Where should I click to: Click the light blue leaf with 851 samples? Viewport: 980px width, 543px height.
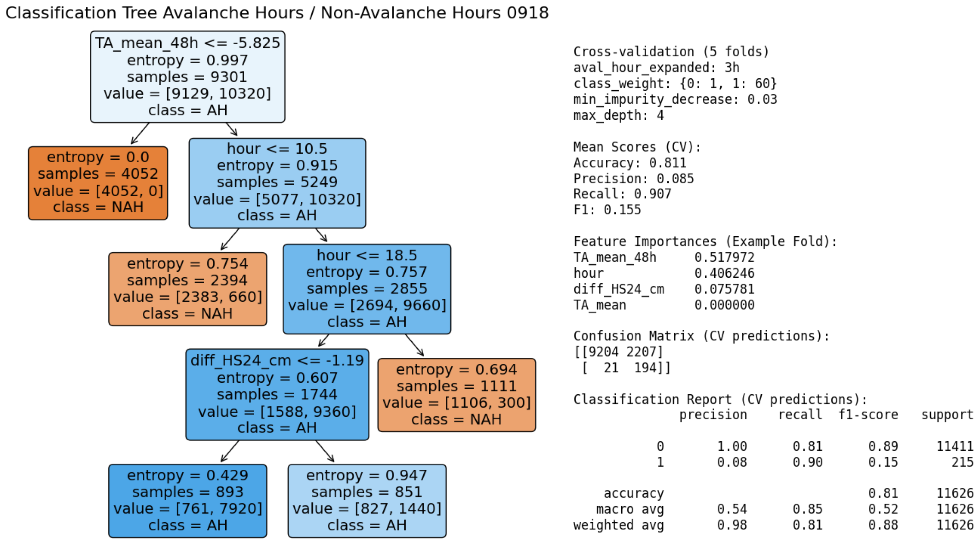click(367, 501)
